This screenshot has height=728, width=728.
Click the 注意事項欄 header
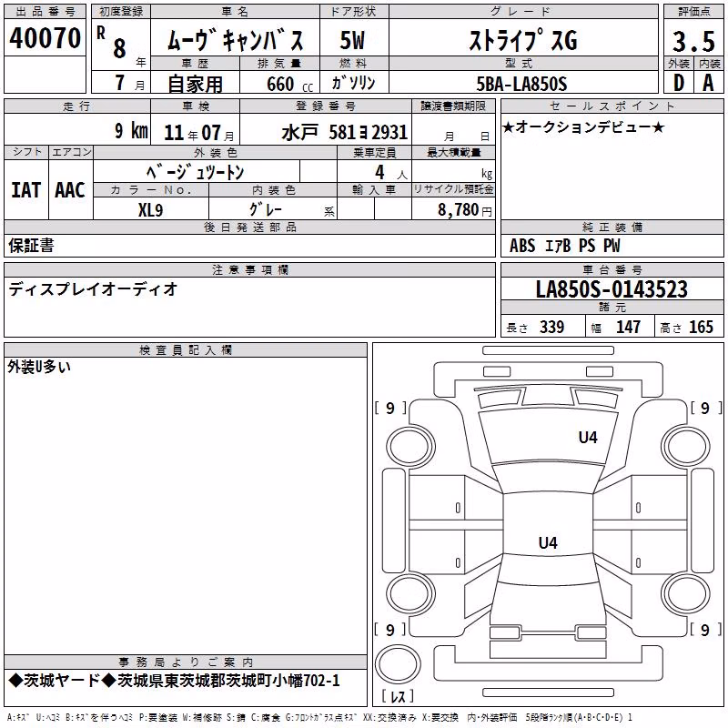tap(249, 269)
